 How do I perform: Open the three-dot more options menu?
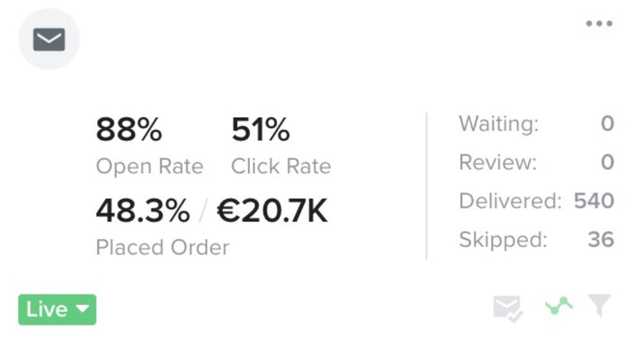[x=599, y=24]
